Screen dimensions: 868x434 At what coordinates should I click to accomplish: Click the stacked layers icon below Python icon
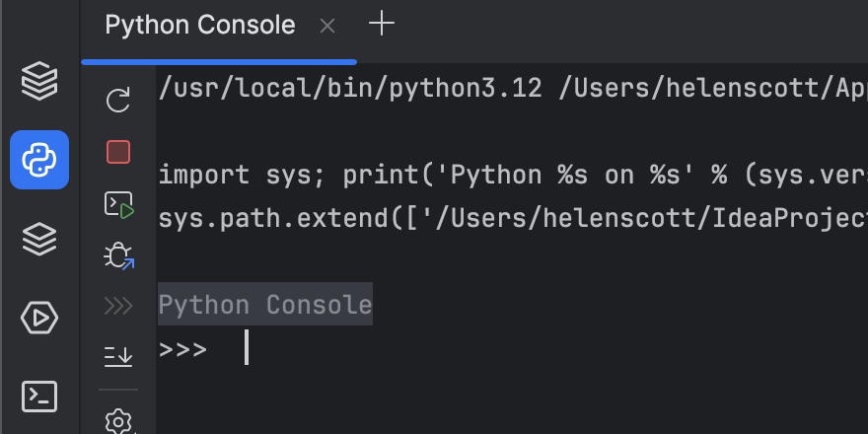point(39,238)
